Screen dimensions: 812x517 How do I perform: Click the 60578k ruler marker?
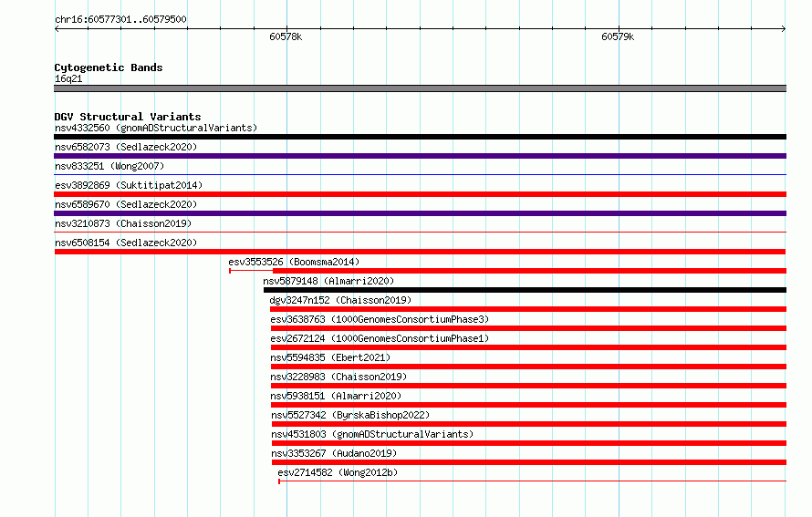pos(286,36)
